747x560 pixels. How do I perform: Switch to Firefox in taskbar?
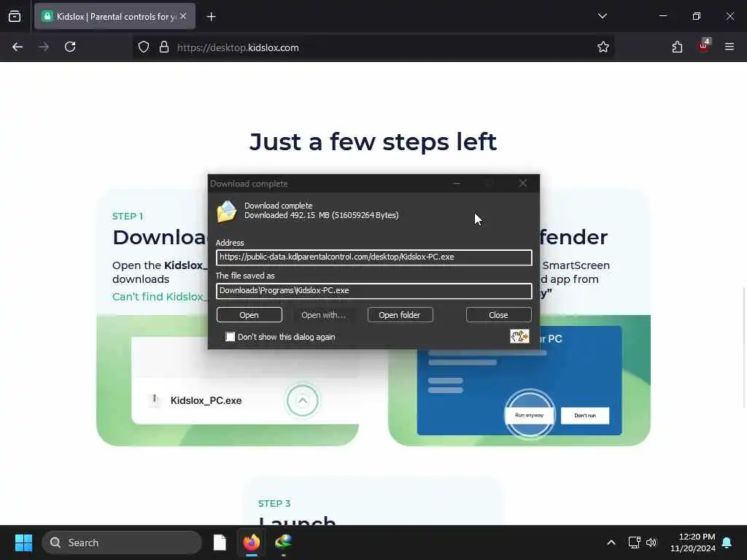point(252,542)
